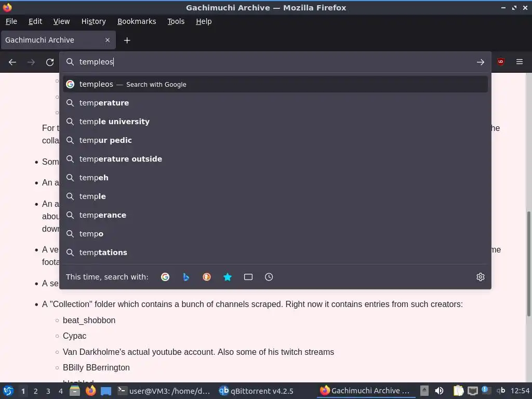The width and height of the screenshot is (532, 399).
Task: Choose the 'temptations' search suggestion
Action: coord(275,252)
